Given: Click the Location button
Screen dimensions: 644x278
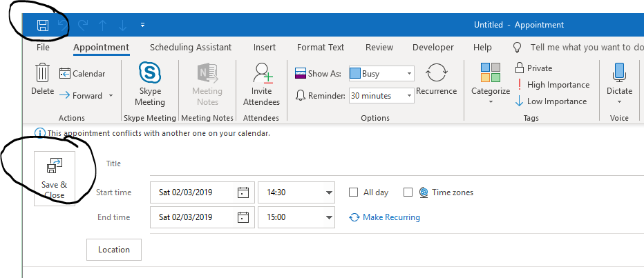Looking at the screenshot, I should [x=114, y=250].
